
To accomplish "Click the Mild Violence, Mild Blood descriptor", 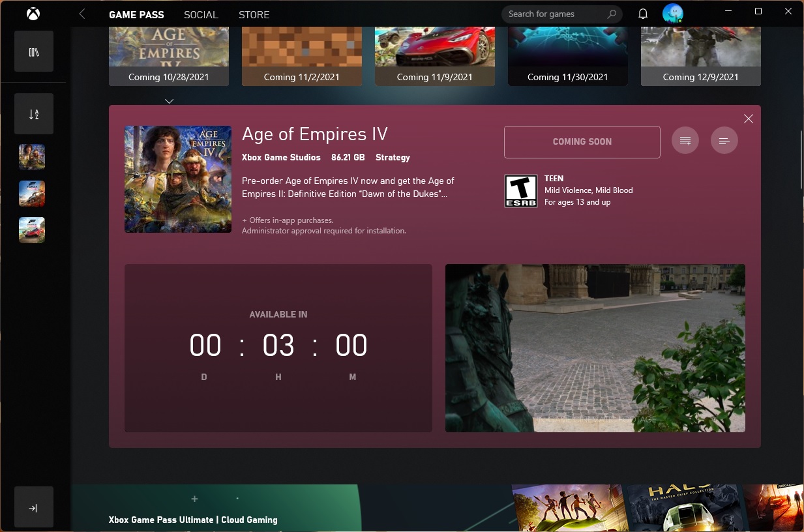I will (x=589, y=190).
